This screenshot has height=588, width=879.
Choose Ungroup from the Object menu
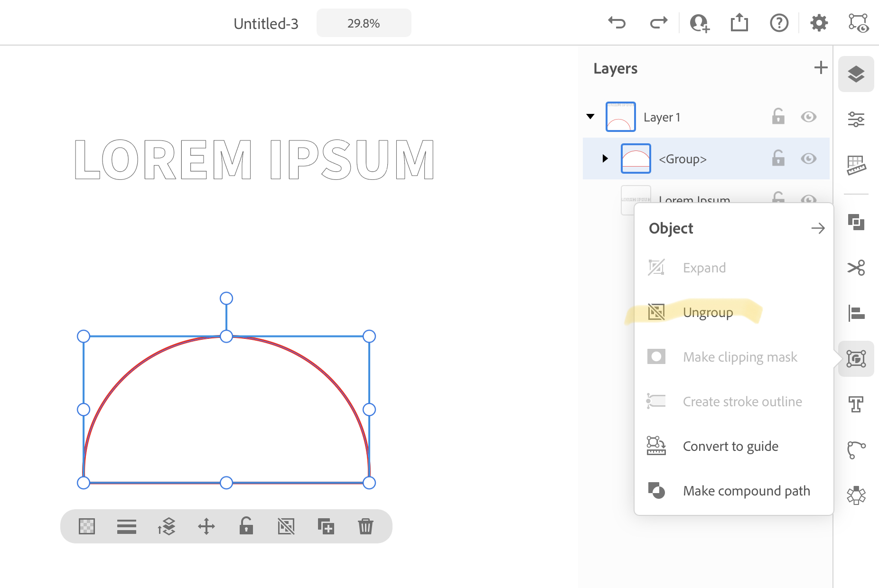[x=708, y=312]
